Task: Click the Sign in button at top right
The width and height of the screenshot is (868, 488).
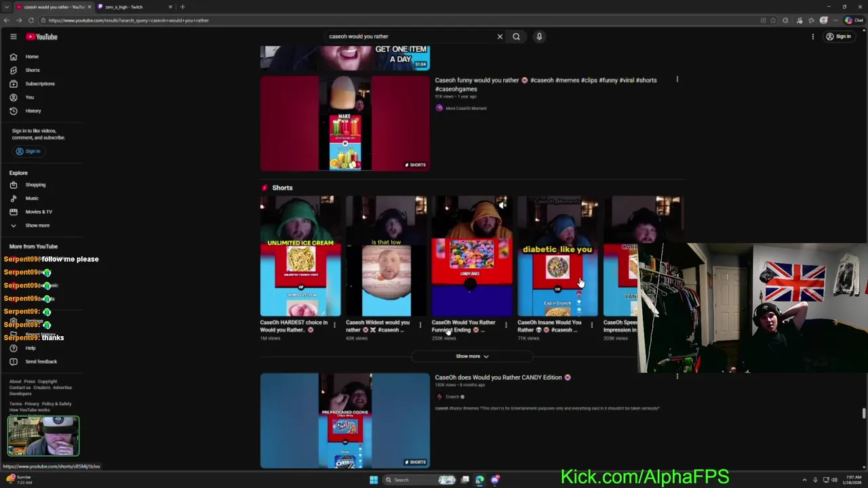Action: 839,37
